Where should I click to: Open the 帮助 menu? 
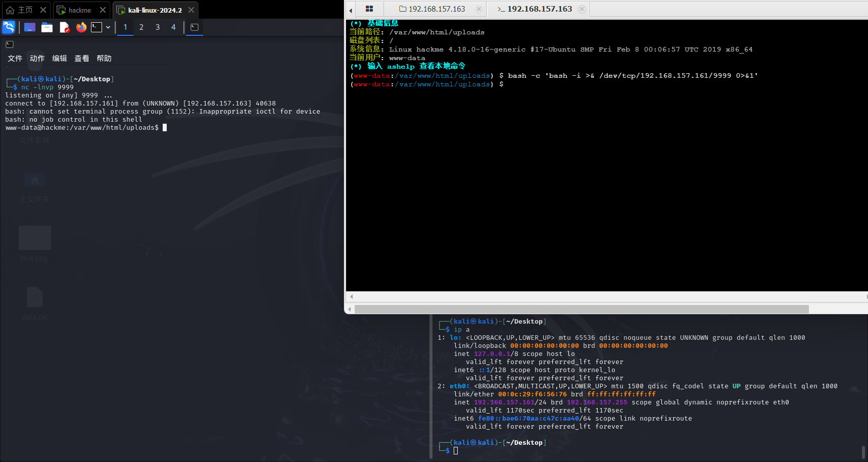pyautogui.click(x=104, y=59)
